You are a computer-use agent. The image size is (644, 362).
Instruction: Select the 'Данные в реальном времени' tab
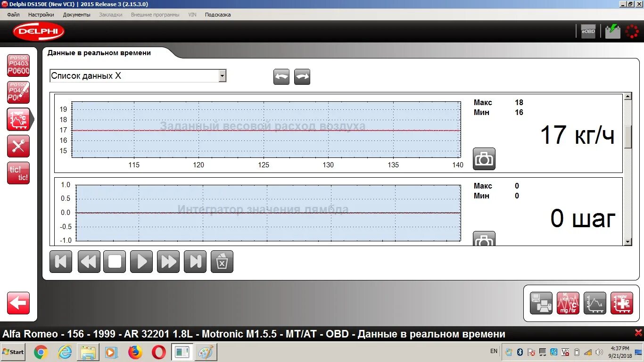click(x=99, y=53)
